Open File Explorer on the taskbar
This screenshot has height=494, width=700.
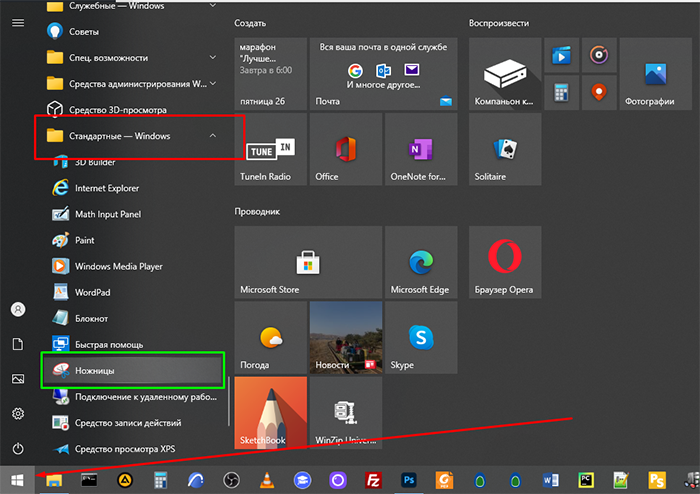pos(54,480)
